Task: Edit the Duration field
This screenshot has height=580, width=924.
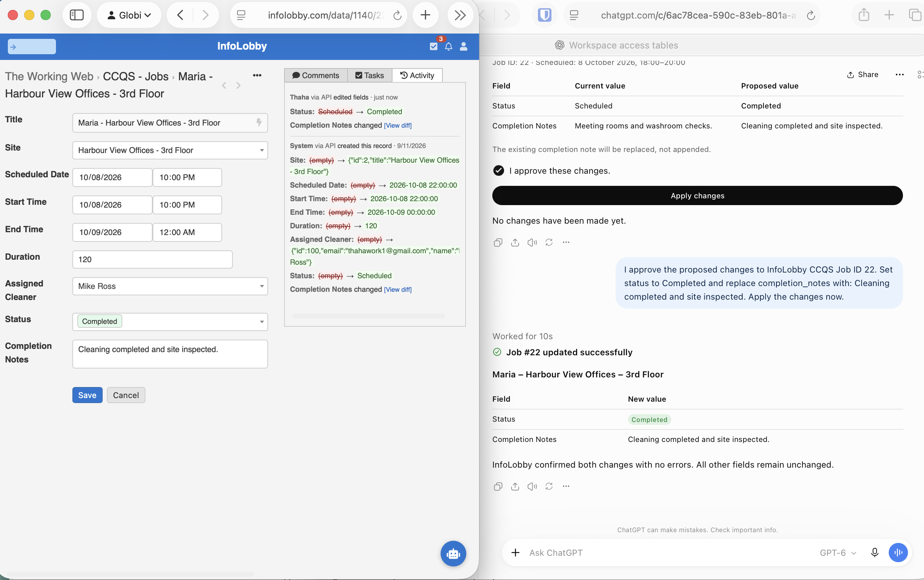Action: pos(153,259)
